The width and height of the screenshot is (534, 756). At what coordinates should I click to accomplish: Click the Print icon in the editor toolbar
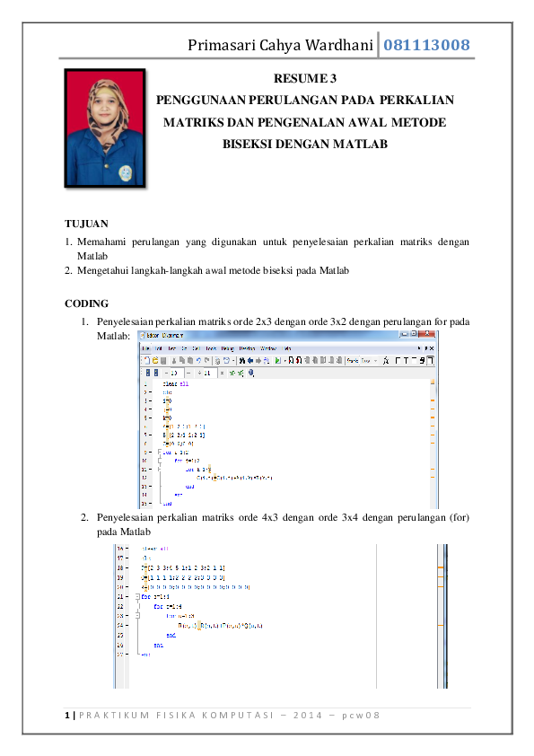click(217, 360)
